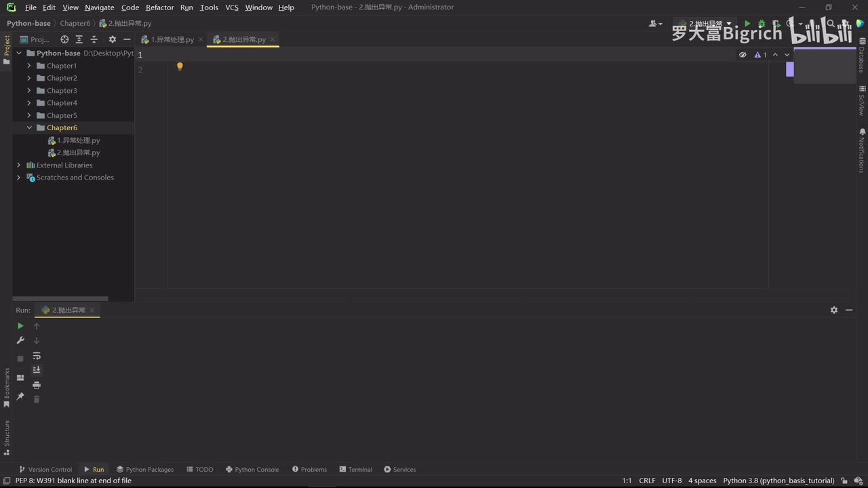
Task: Click the select opened file locate icon
Action: click(64, 39)
